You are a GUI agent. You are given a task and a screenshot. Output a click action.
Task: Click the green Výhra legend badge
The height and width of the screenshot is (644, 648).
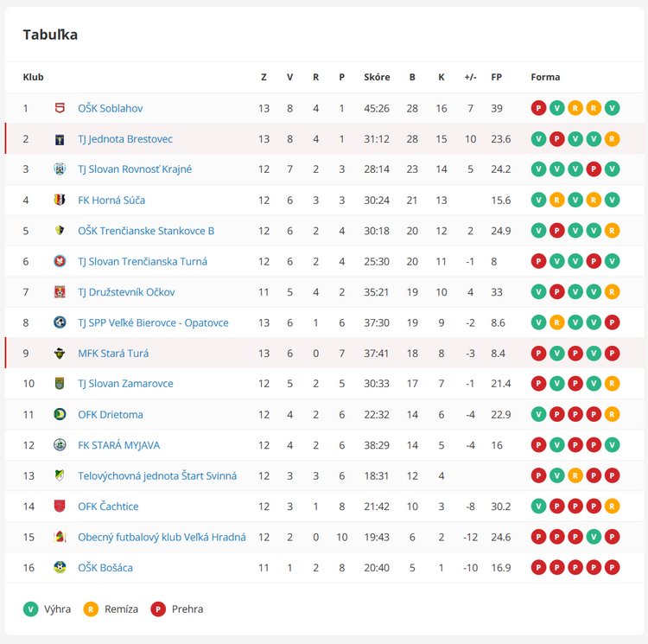pyautogui.click(x=31, y=609)
